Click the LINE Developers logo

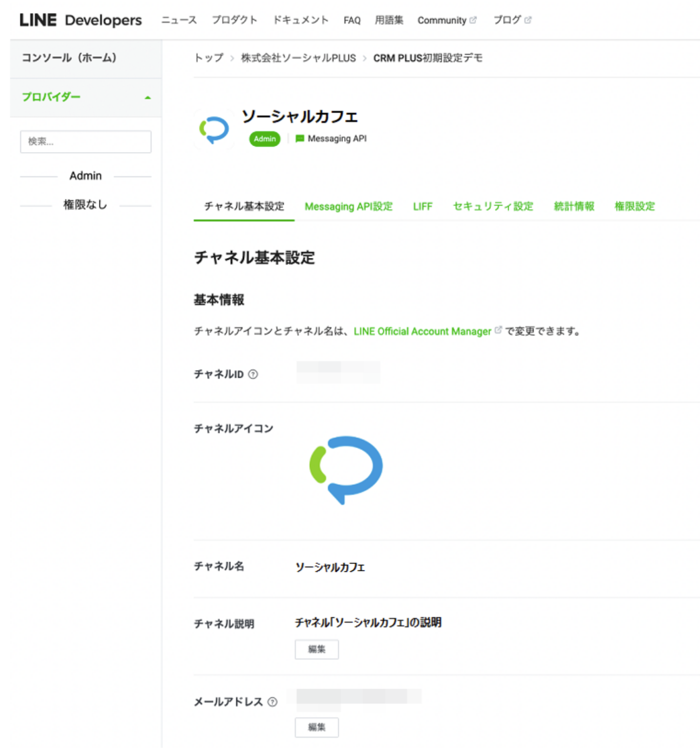(80, 20)
